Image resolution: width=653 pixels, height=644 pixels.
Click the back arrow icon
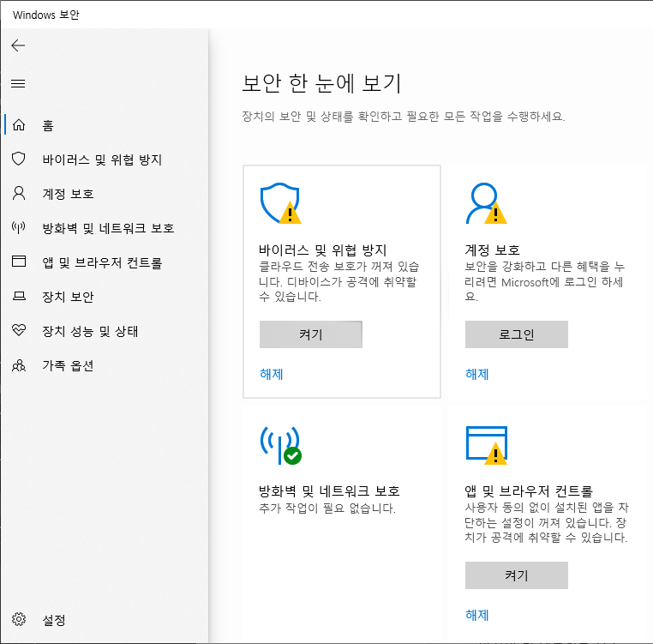point(18,45)
